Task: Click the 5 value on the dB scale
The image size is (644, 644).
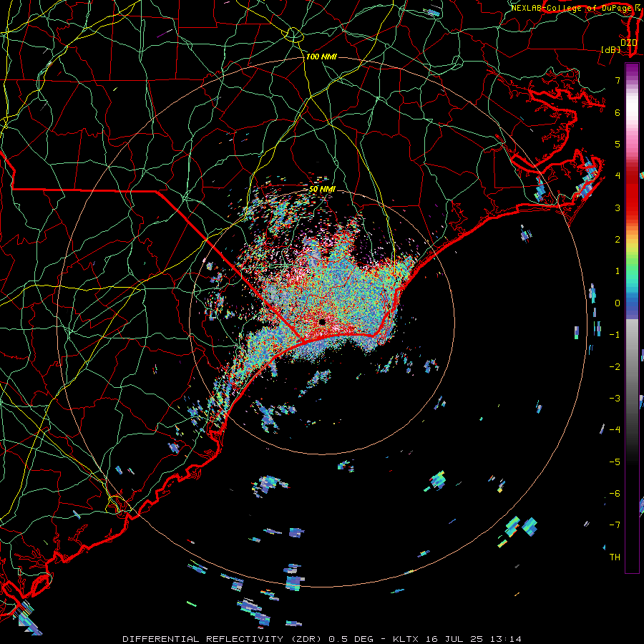Action: point(618,144)
